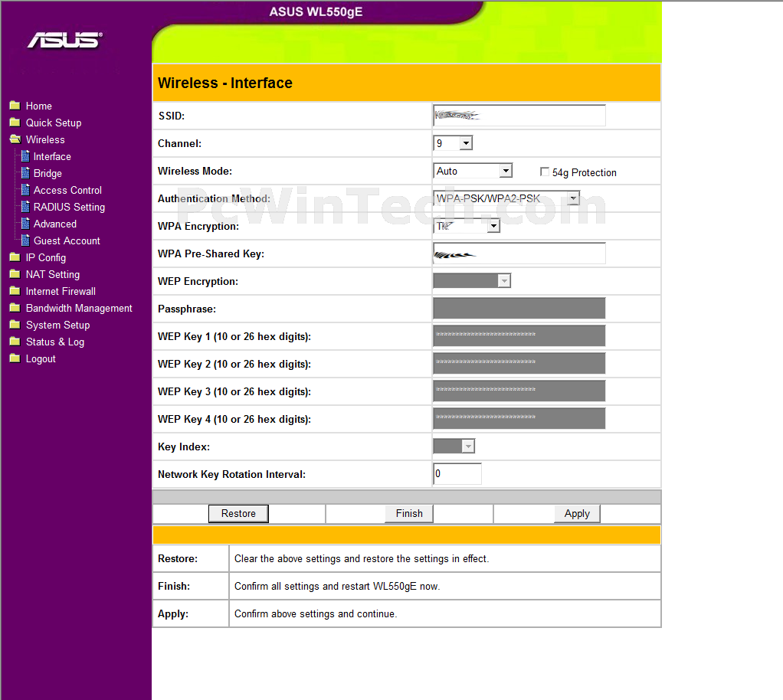Viewport: 783px width, 700px height.
Task: Open the Internet Firewall menu
Action: pyautogui.click(x=61, y=291)
